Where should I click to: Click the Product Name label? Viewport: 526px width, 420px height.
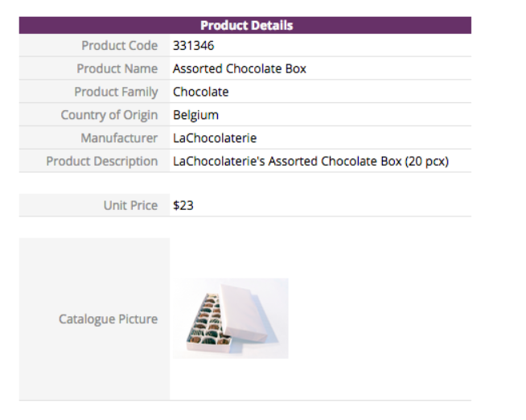[x=117, y=69]
